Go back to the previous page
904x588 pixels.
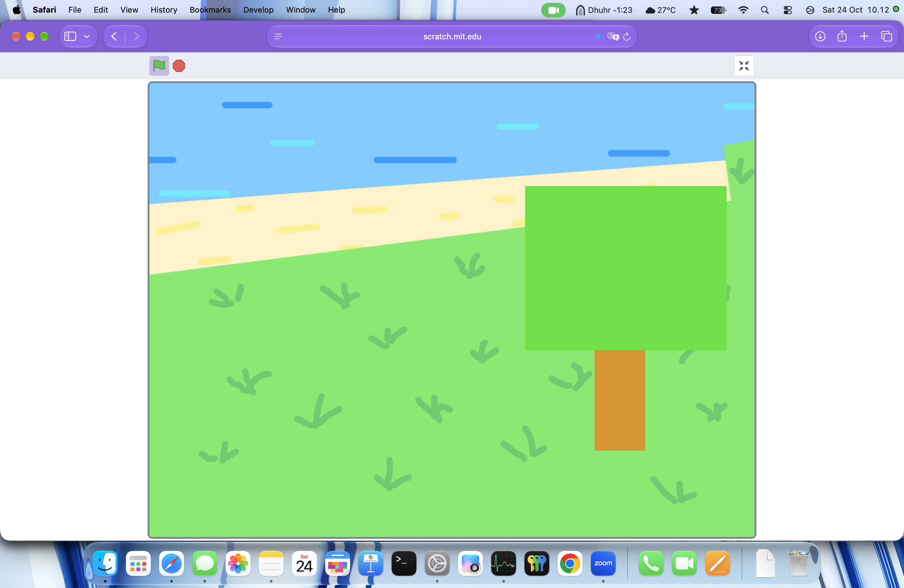(114, 37)
